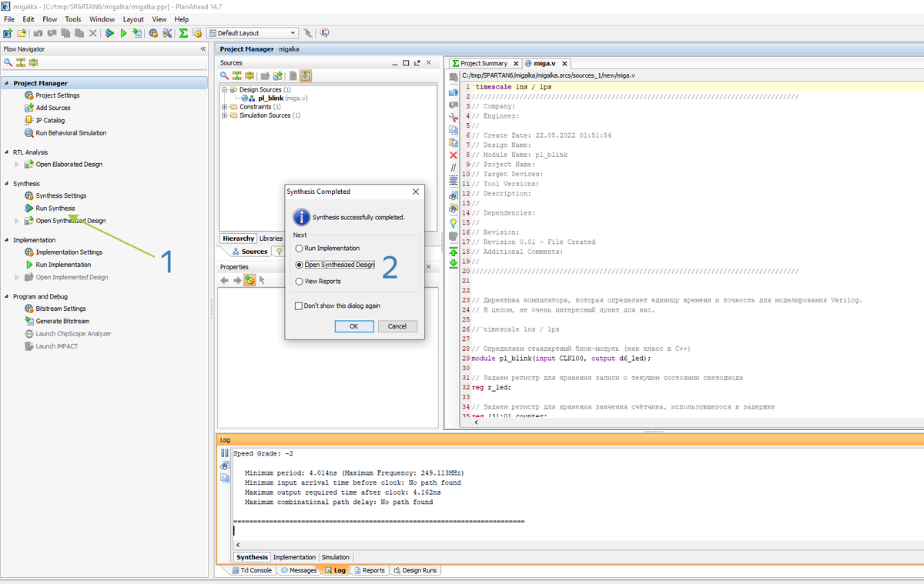Click the search icon in Sources panel
The image size is (924, 584).
[225, 75]
